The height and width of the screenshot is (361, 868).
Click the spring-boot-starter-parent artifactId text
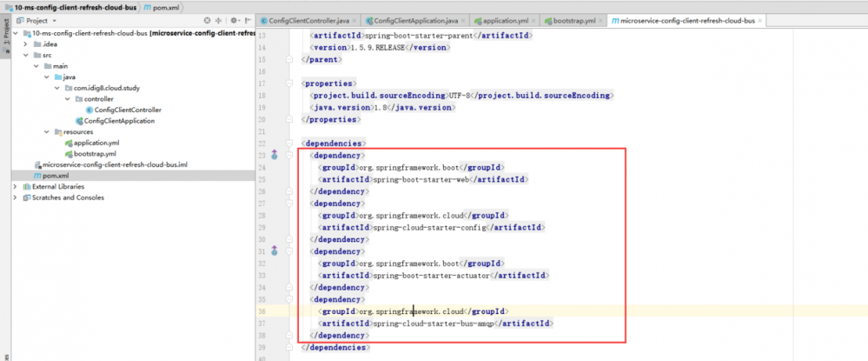[x=421, y=36]
